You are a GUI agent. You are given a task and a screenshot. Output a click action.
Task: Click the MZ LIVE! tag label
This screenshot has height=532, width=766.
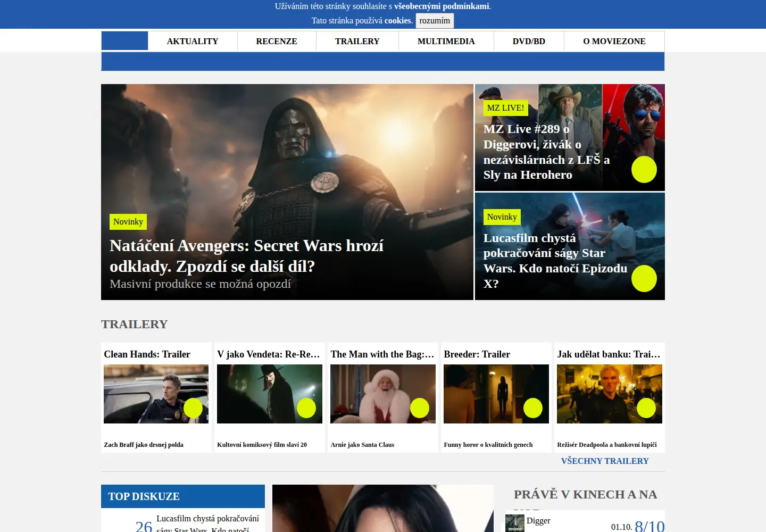point(505,108)
